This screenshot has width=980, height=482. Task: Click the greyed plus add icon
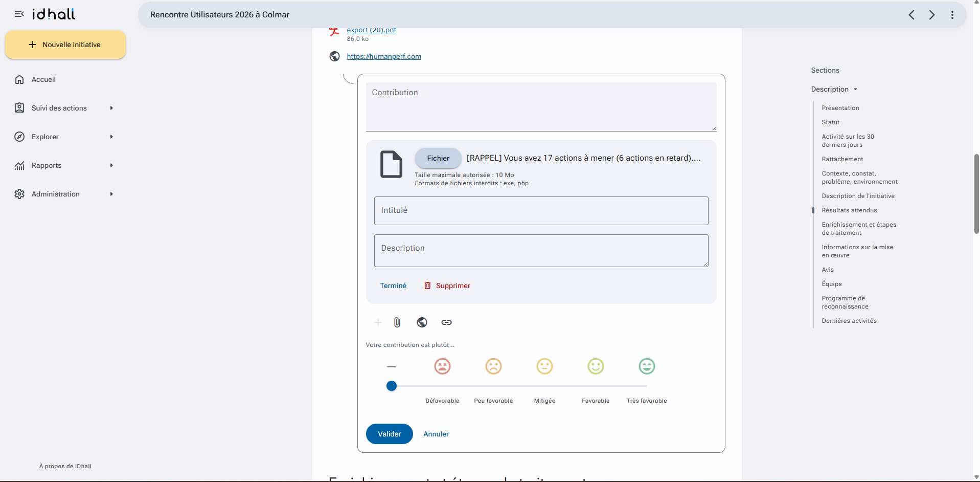click(x=378, y=322)
